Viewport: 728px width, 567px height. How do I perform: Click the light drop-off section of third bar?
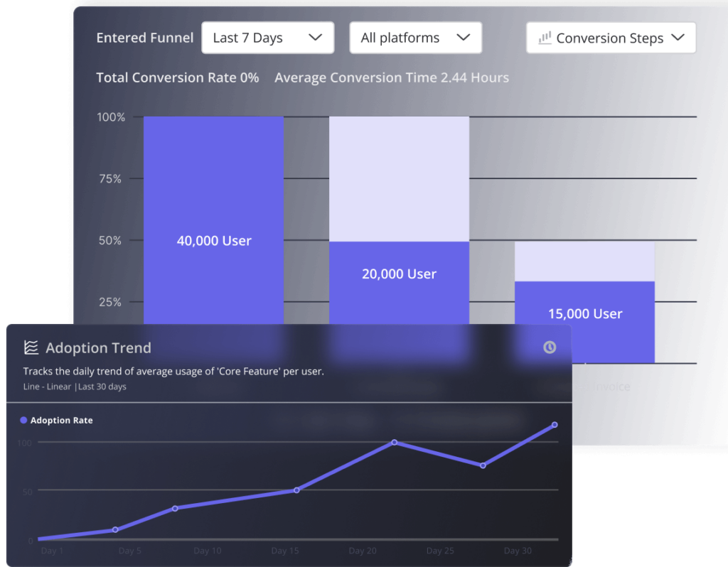[584, 261]
